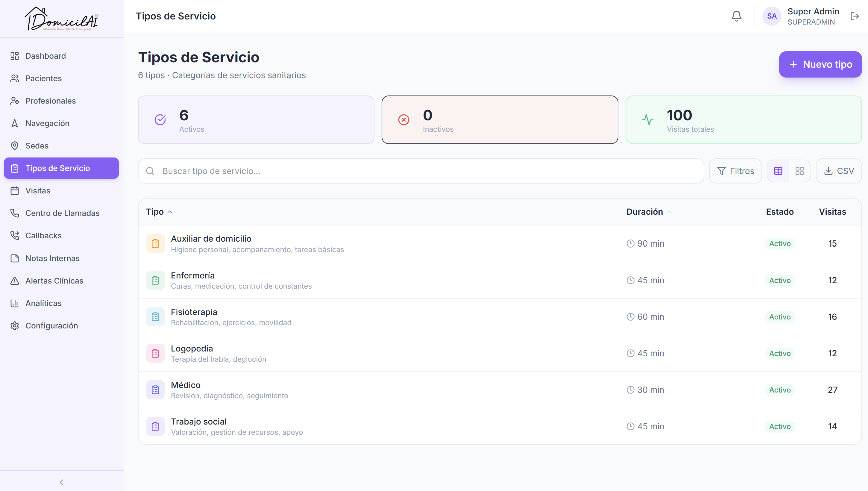Image resolution: width=868 pixels, height=491 pixels.
Task: Open the Super Admin profile name
Action: (x=813, y=11)
